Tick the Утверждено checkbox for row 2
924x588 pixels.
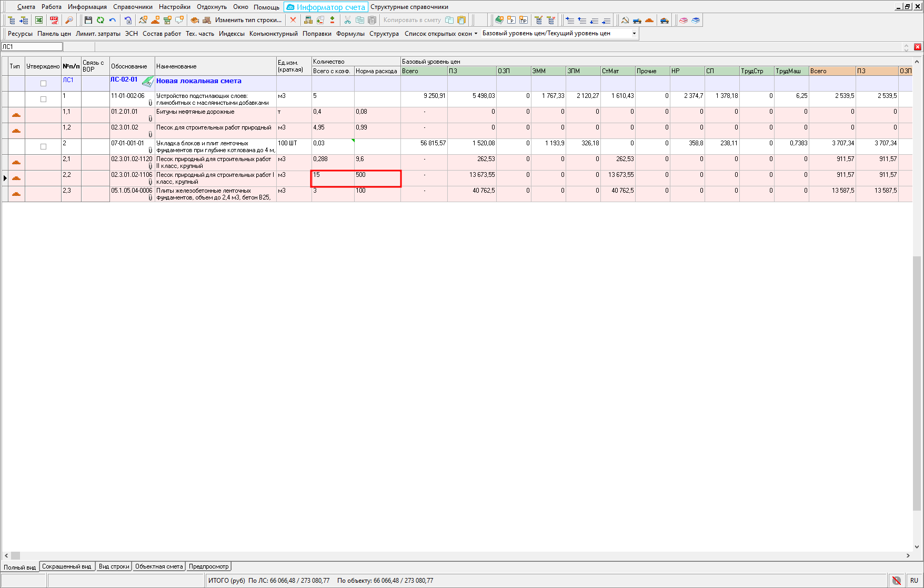pyautogui.click(x=43, y=146)
